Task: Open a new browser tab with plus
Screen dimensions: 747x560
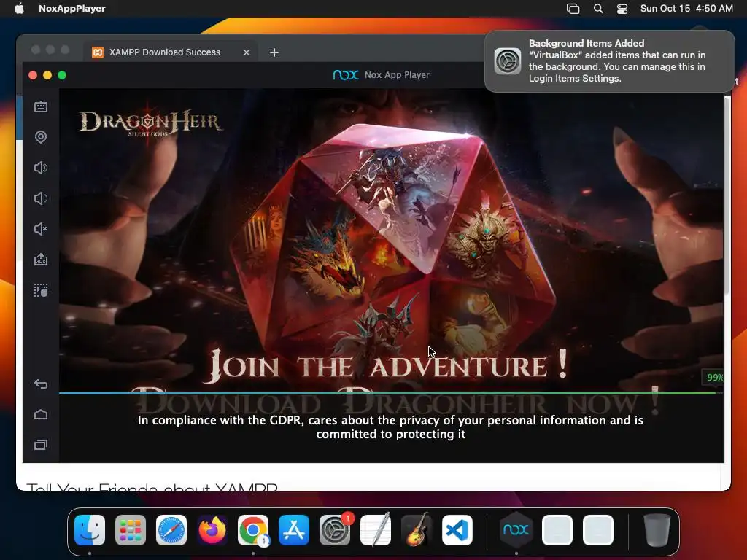Action: click(274, 52)
